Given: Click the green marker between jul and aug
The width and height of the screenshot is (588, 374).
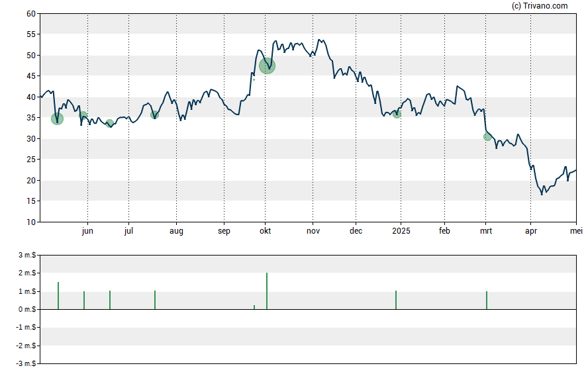Looking at the screenshot, I should [154, 115].
